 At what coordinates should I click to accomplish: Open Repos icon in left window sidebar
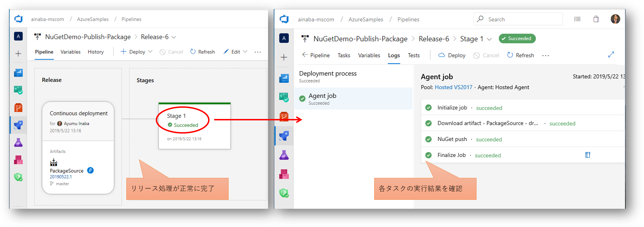pos(18,108)
